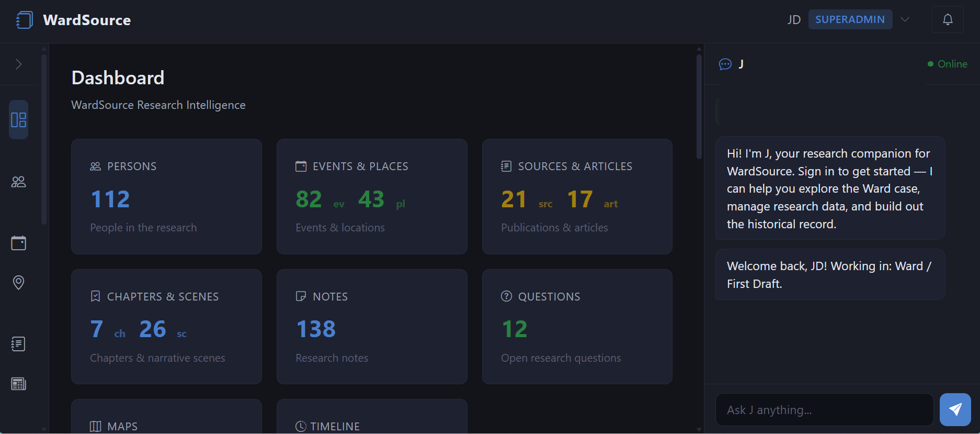Viewport: 980px width, 434px height.
Task: Click the 82 events count
Action: point(309,199)
